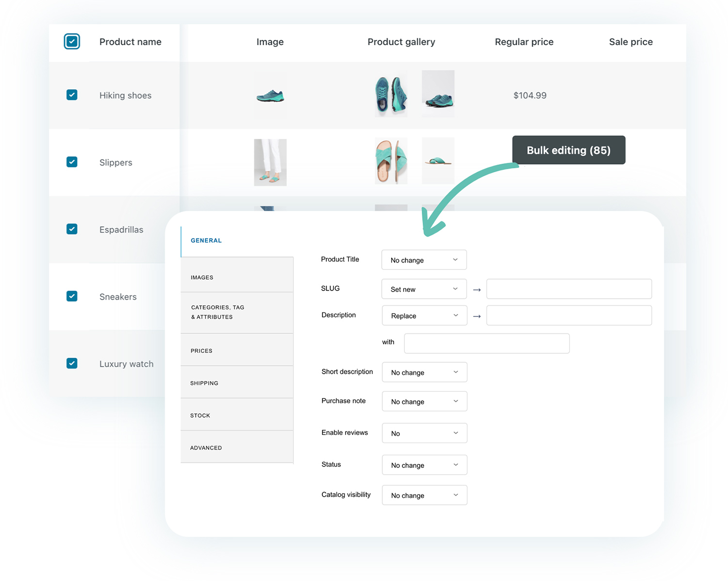Open the SLUG action dropdown

(x=423, y=289)
